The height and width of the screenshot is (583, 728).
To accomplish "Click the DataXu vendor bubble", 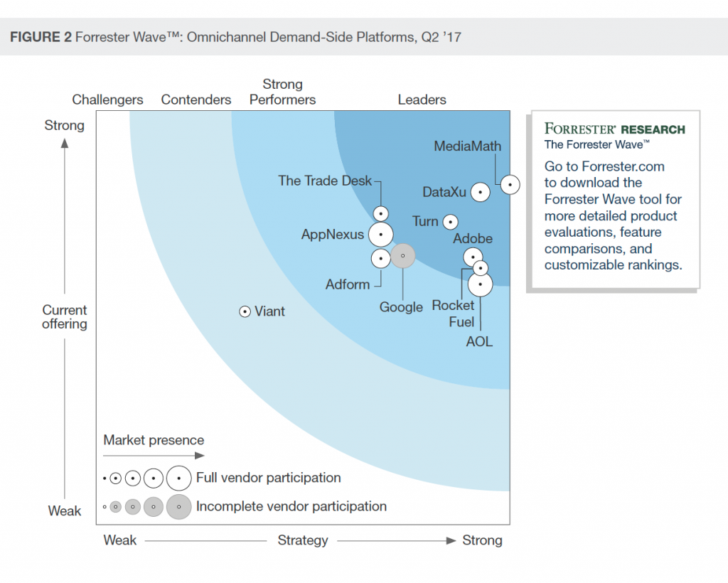I will pyautogui.click(x=480, y=192).
